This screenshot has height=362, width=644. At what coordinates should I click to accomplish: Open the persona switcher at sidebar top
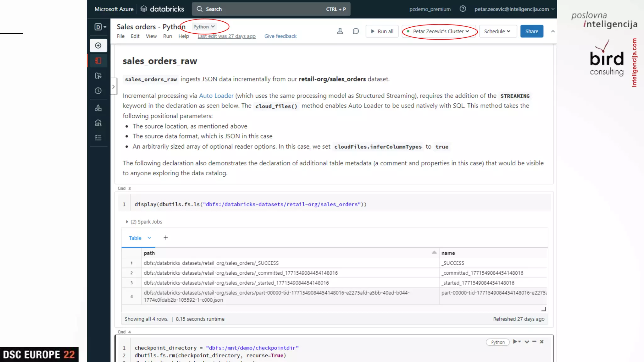coord(100,27)
